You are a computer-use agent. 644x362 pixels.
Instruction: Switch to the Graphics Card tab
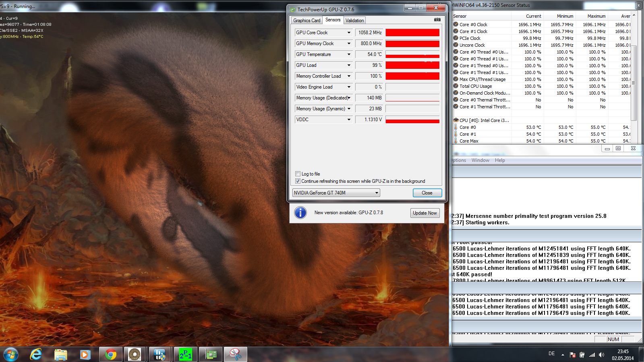307,21
